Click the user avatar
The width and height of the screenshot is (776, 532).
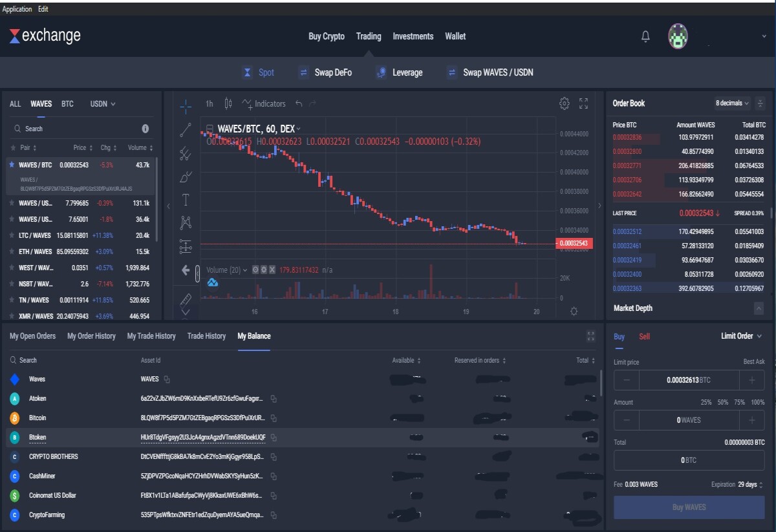pos(678,36)
